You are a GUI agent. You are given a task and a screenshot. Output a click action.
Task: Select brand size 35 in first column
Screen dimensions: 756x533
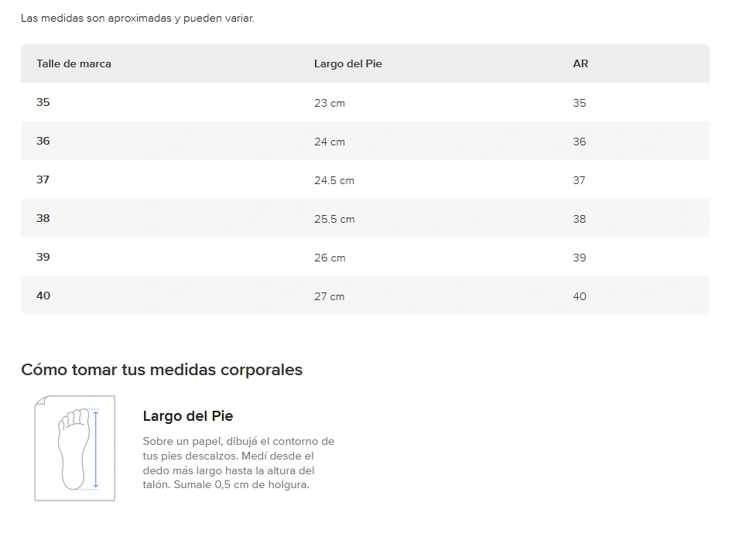pyautogui.click(x=43, y=102)
